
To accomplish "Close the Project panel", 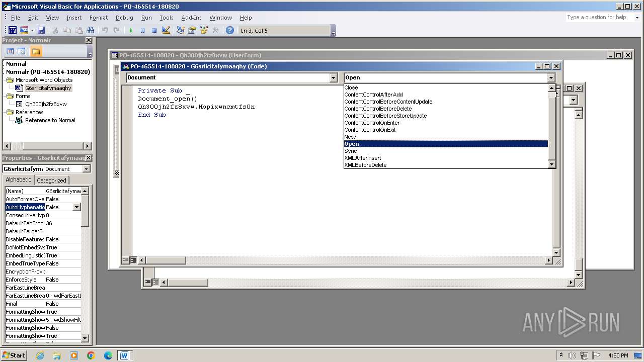I will coord(89,40).
